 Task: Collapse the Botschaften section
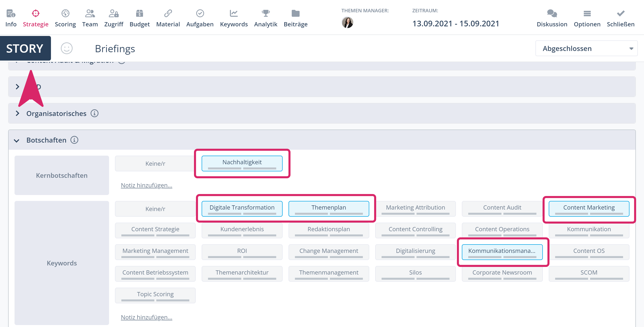point(17,141)
